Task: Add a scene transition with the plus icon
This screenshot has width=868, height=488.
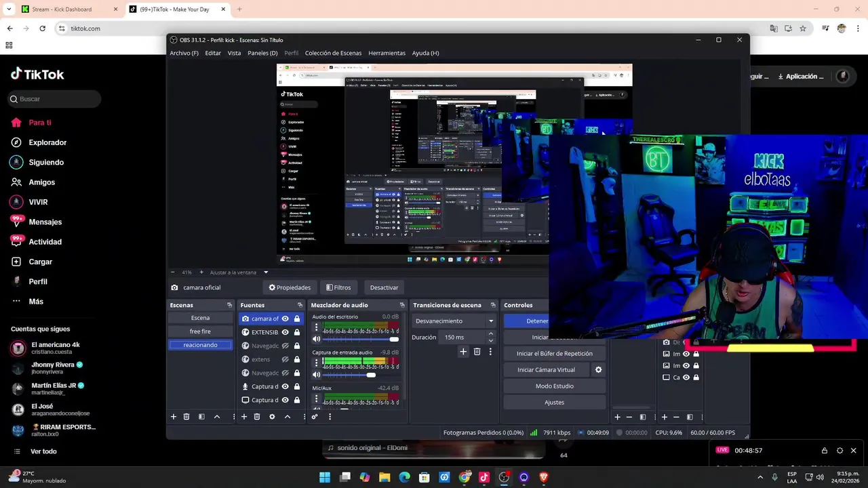Action: point(463,352)
